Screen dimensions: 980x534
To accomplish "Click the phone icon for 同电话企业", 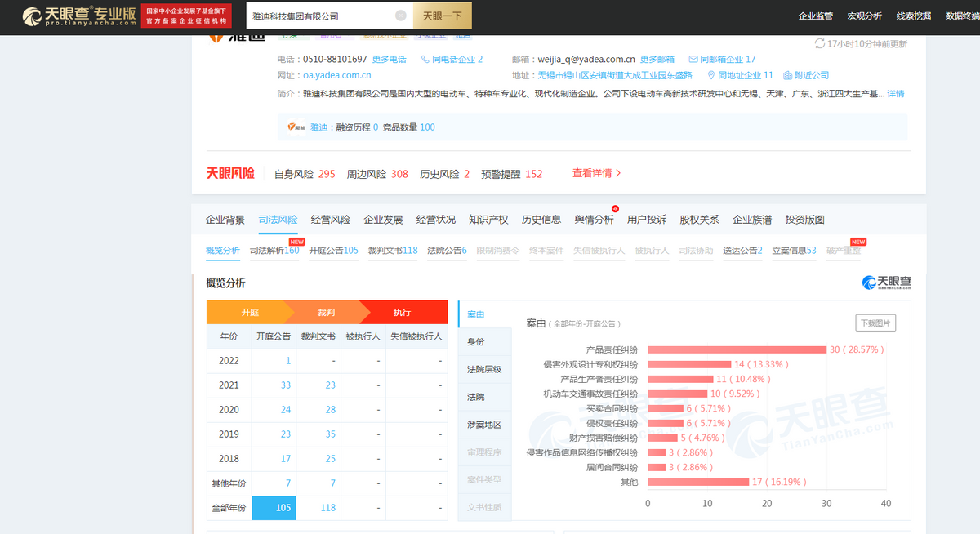I will pos(425,60).
